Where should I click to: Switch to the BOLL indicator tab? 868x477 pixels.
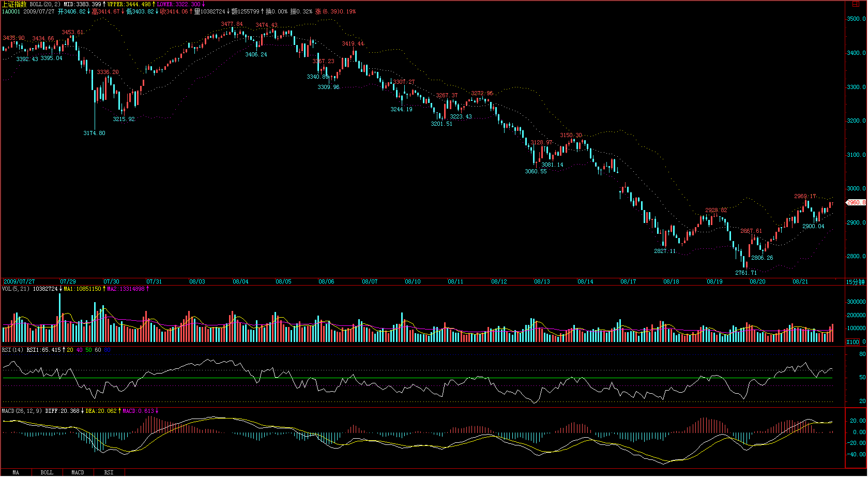[47, 473]
